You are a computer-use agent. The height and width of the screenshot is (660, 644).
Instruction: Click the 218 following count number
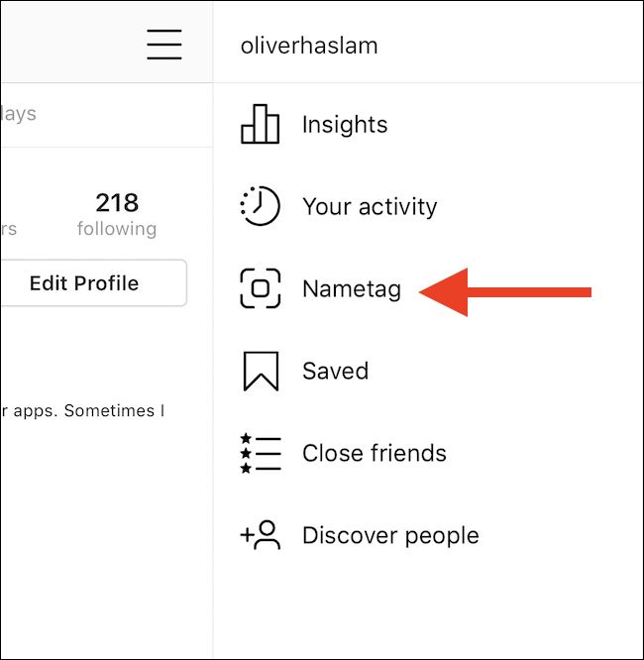point(117,203)
